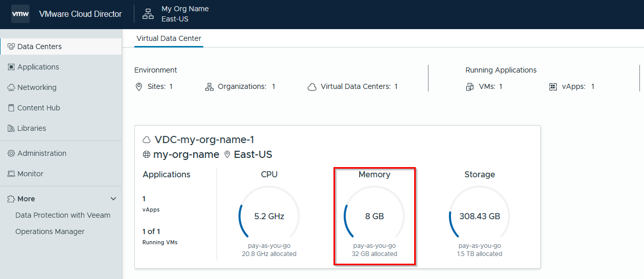Click the Environment heading
The height and width of the screenshot is (279, 644).
tap(156, 70)
